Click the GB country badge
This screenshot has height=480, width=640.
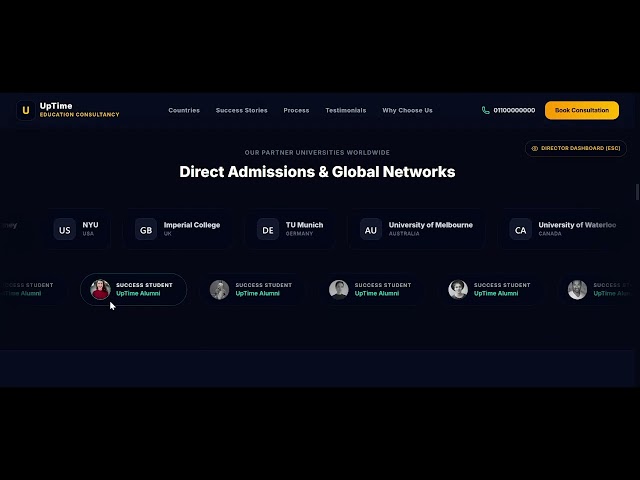tap(146, 229)
